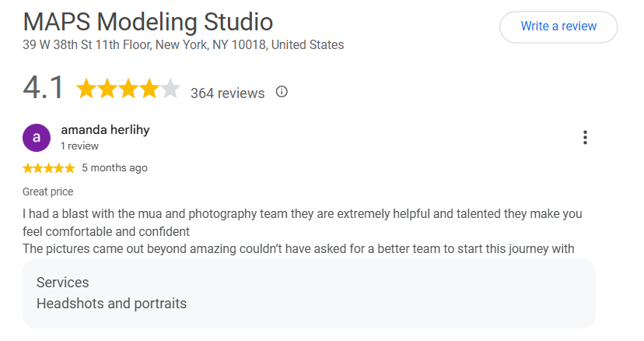
Task: Click the Services heading in the card
Action: click(62, 283)
